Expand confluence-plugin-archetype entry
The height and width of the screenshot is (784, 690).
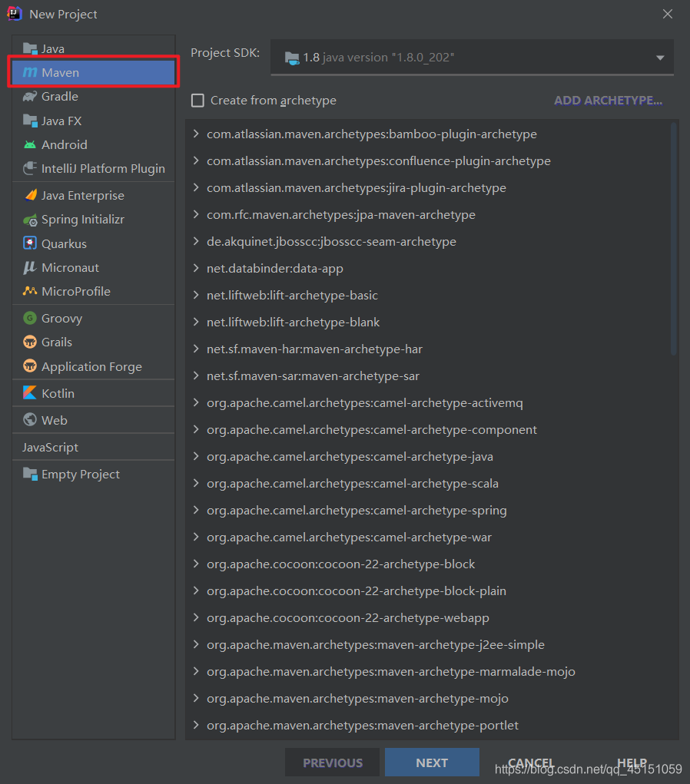[x=196, y=161]
